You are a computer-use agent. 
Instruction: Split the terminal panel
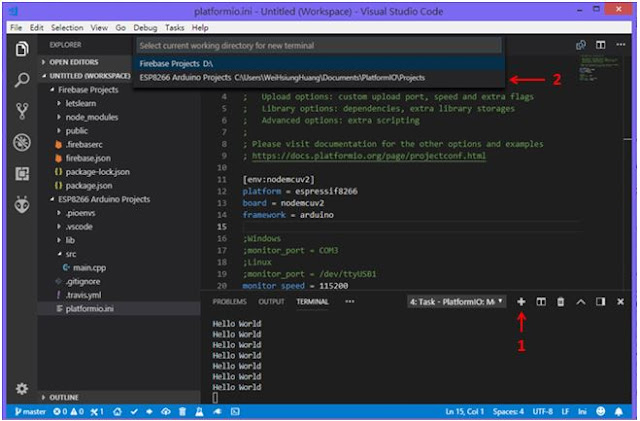click(x=541, y=302)
